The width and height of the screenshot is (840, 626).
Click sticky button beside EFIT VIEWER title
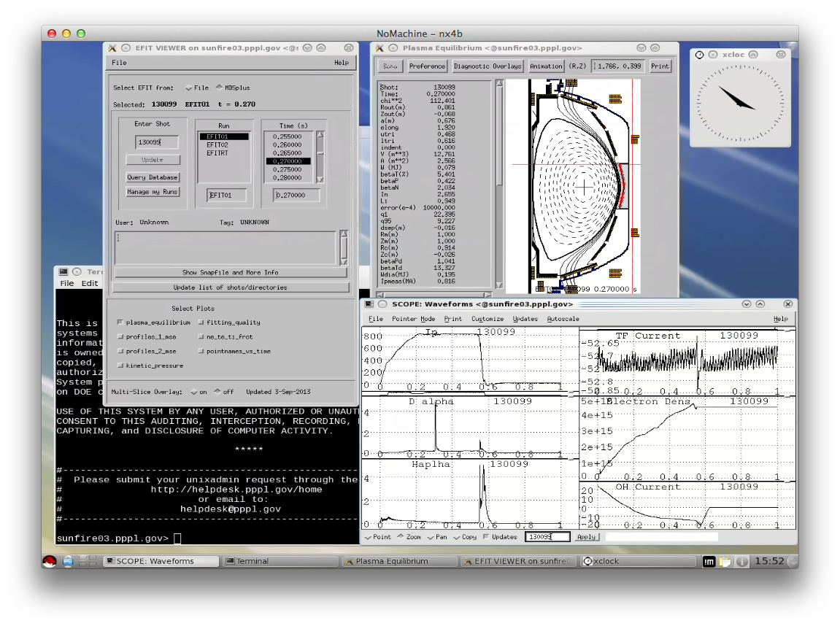tap(126, 48)
